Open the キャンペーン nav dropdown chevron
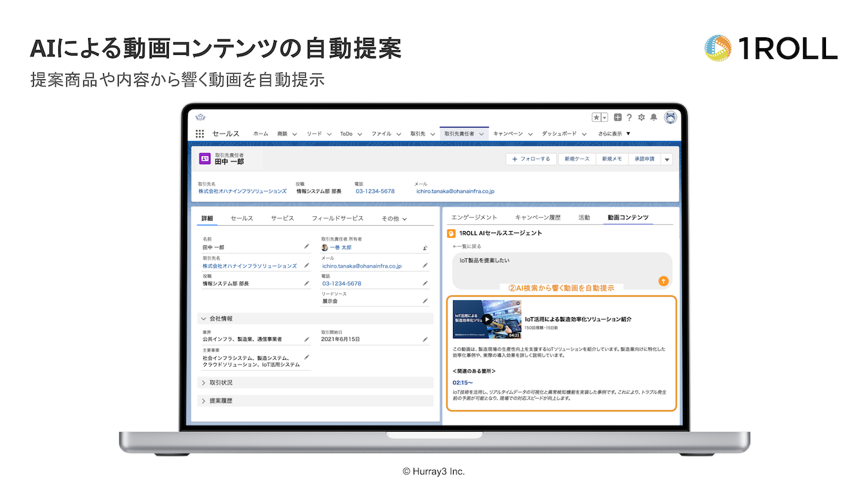This screenshot has width=868, height=488. 530,134
